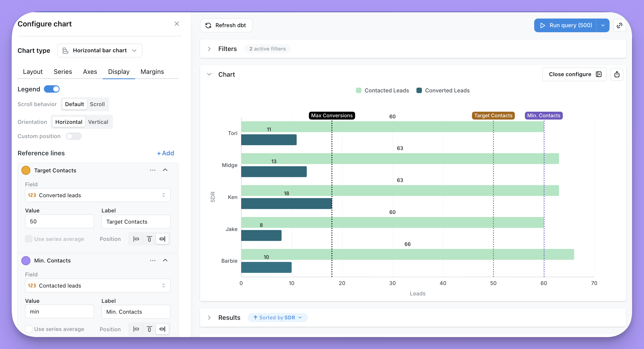Switch to the Margins tab

[x=152, y=72]
